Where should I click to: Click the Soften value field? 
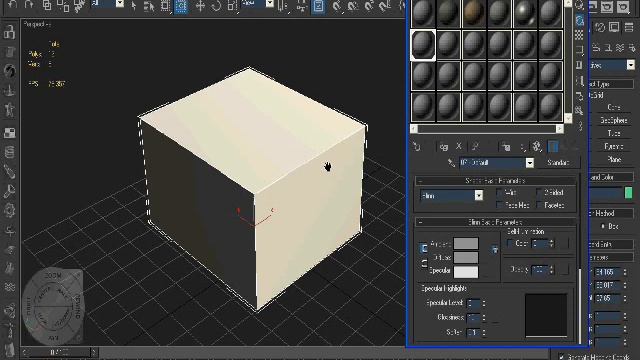[x=473, y=333]
